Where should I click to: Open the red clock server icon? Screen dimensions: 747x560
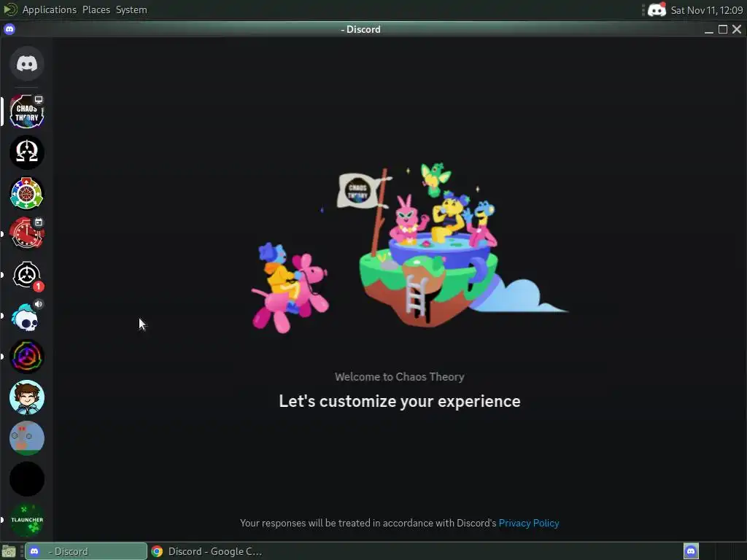[x=27, y=234]
